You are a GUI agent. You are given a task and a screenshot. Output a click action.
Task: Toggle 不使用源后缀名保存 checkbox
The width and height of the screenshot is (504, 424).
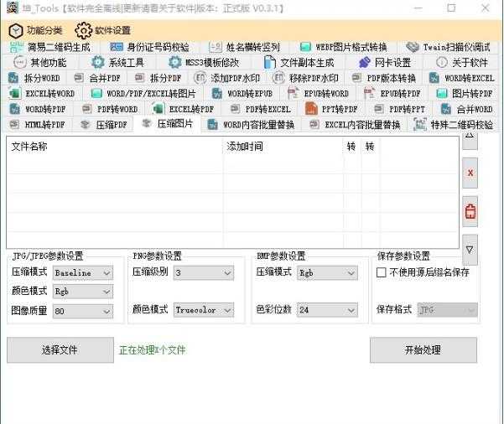point(382,272)
